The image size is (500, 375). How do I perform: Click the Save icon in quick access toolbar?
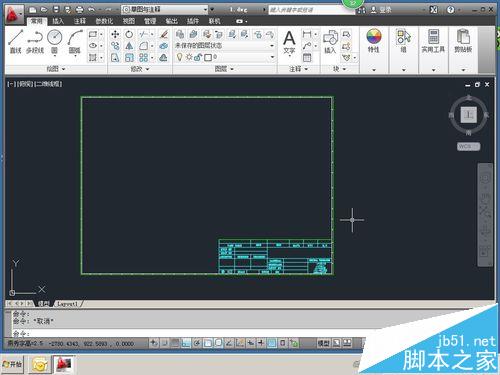[56, 10]
